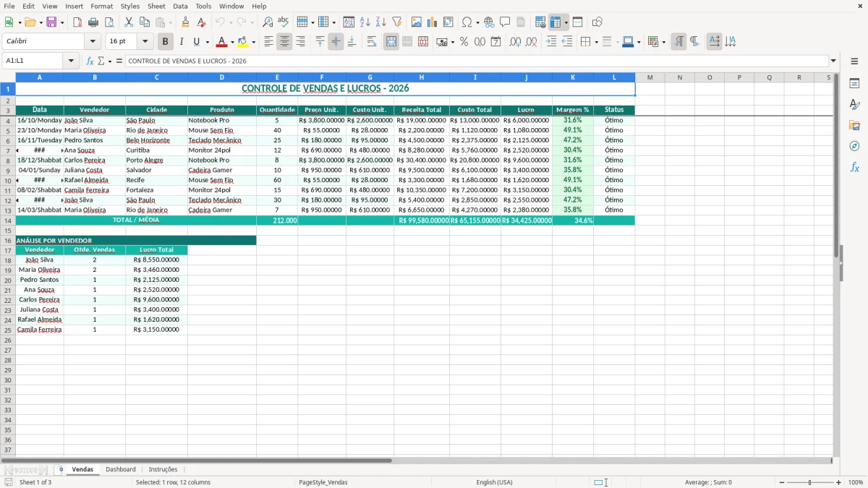Screen dimensions: 868x488
Task: Insert a pivot table
Action: click(448, 22)
